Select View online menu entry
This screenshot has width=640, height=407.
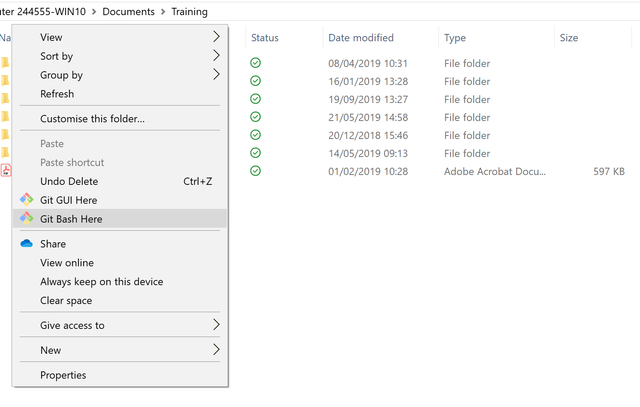(x=120, y=262)
